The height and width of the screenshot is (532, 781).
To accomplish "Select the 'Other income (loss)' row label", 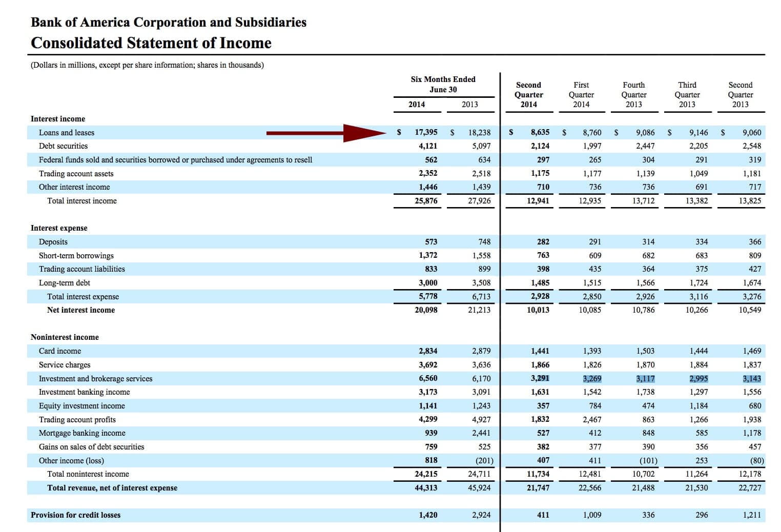I will coord(71,461).
